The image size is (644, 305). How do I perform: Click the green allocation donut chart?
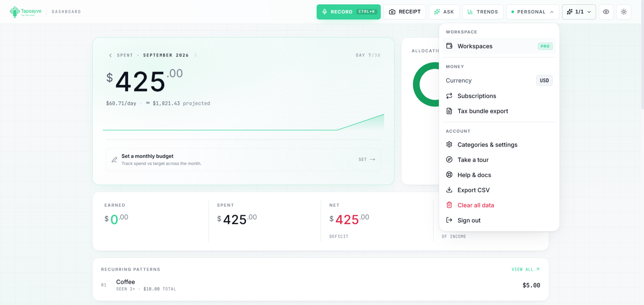pos(426,84)
